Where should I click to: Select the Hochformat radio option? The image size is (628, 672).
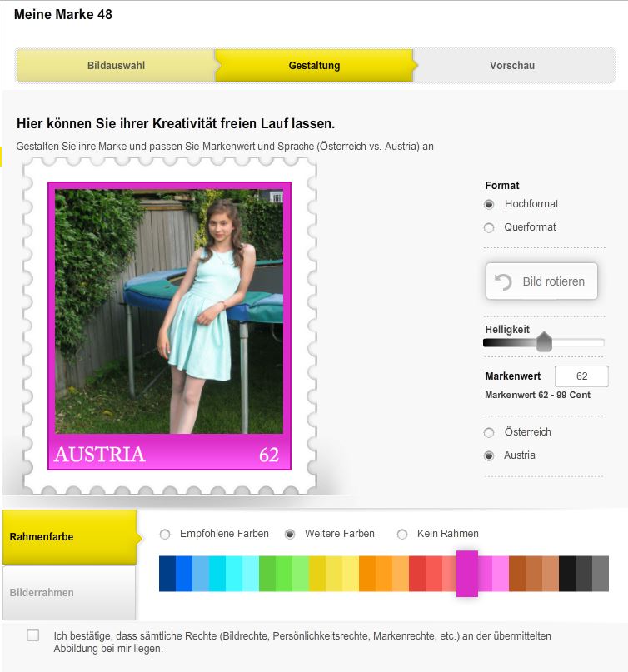point(489,204)
